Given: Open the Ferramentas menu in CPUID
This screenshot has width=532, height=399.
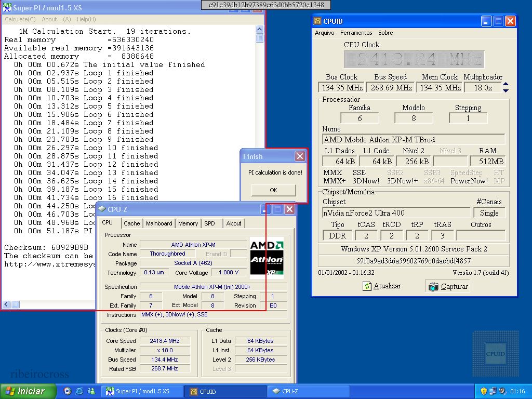Looking at the screenshot, I should pos(356,33).
